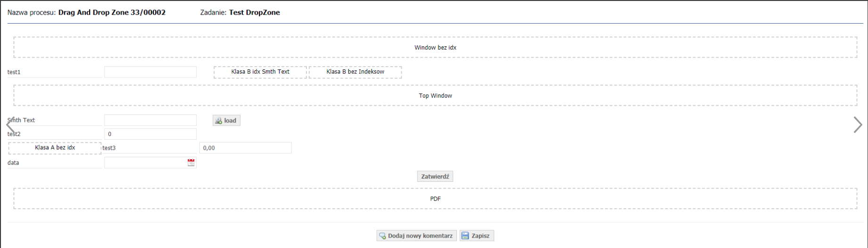Viewport: 868px width, 248px height.
Task: Click the Test DropZone task title
Action: (x=255, y=13)
